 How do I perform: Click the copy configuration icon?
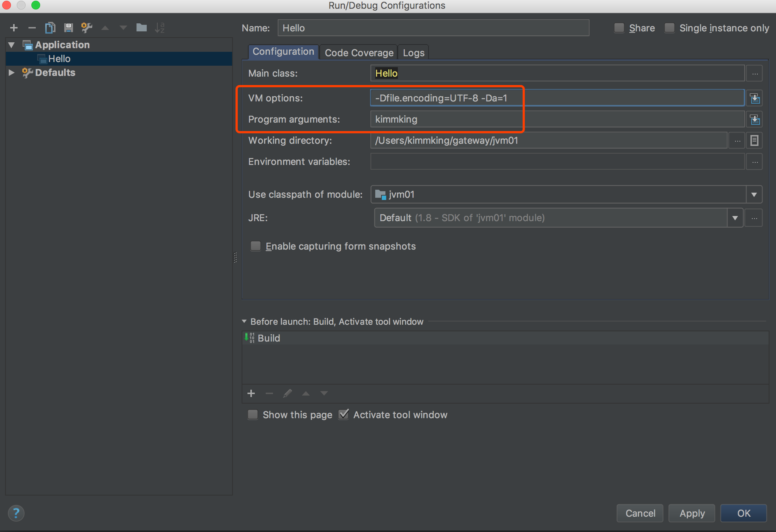(x=50, y=28)
